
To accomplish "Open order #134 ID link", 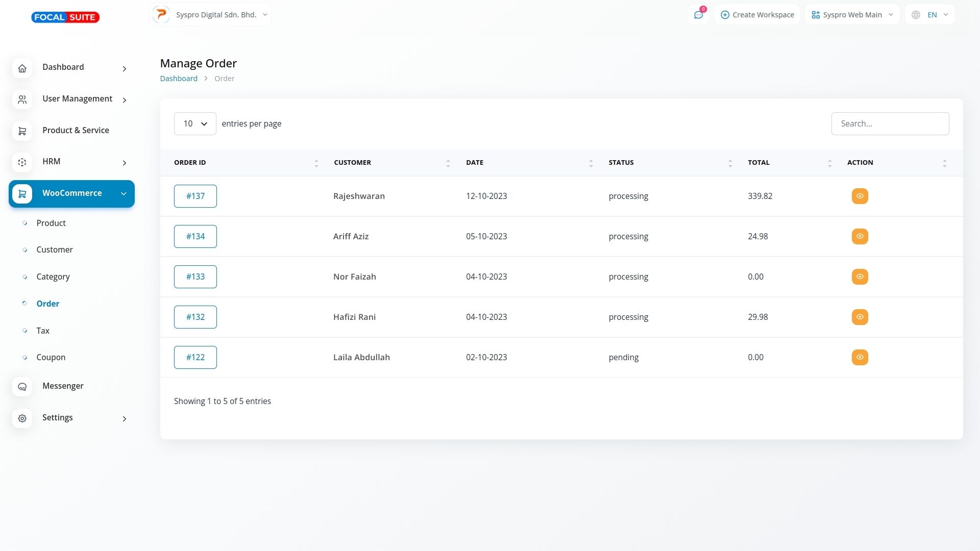I will [x=195, y=236].
